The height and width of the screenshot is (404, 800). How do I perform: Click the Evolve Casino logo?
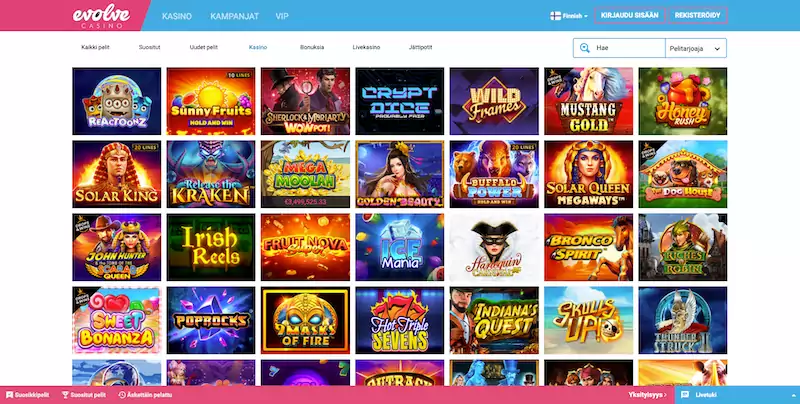click(x=101, y=16)
